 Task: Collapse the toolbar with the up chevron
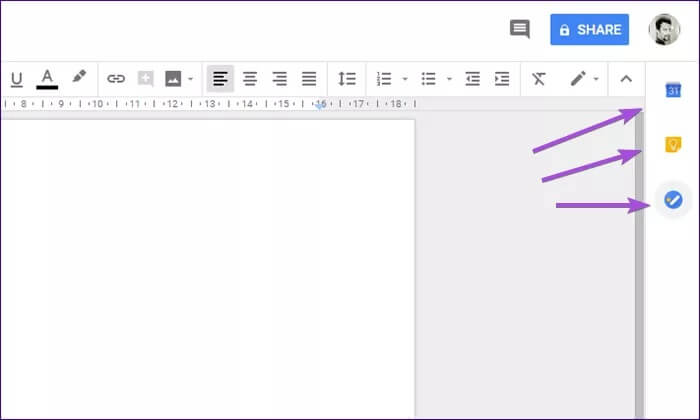pos(626,78)
